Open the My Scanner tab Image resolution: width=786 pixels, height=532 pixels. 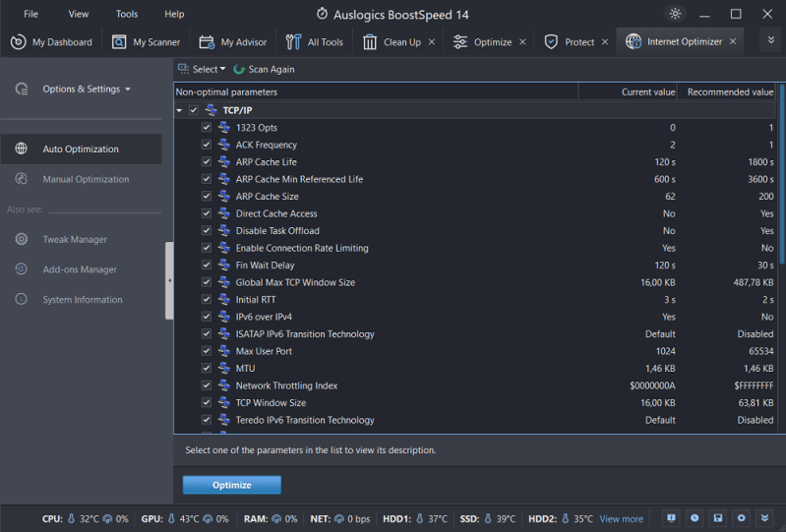146,42
